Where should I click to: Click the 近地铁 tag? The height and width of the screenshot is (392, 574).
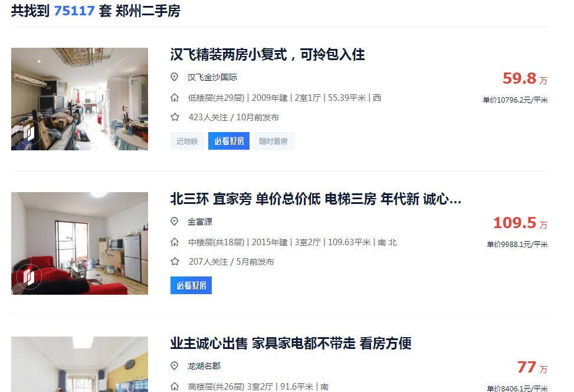tap(187, 141)
